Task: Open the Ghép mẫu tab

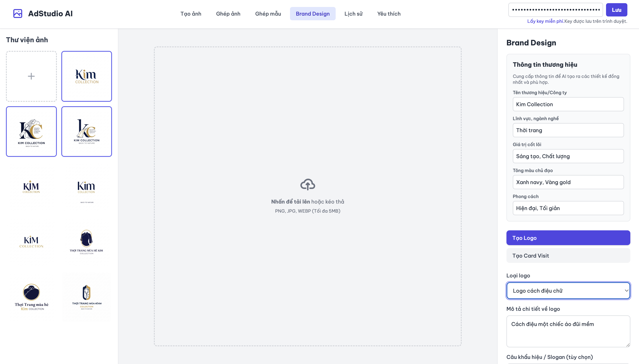Action: (x=268, y=14)
